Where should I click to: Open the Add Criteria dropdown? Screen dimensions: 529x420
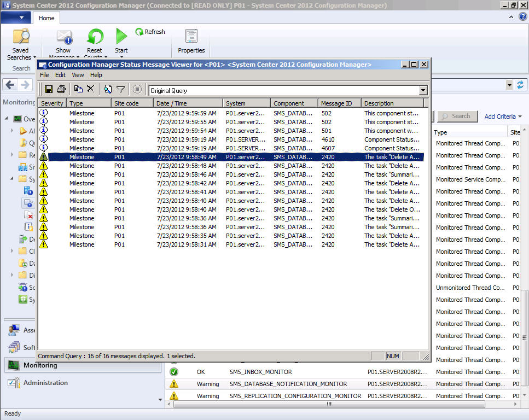503,116
